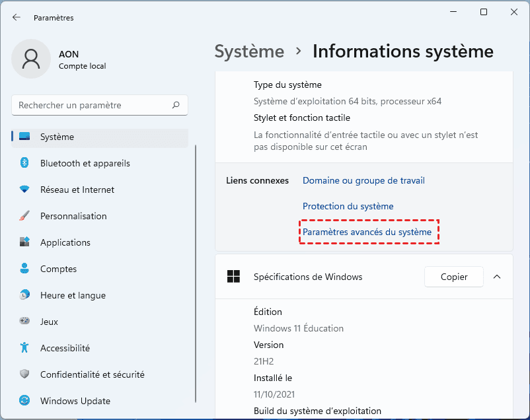
Task: Go to Système in the breadcrumb
Action: point(249,52)
